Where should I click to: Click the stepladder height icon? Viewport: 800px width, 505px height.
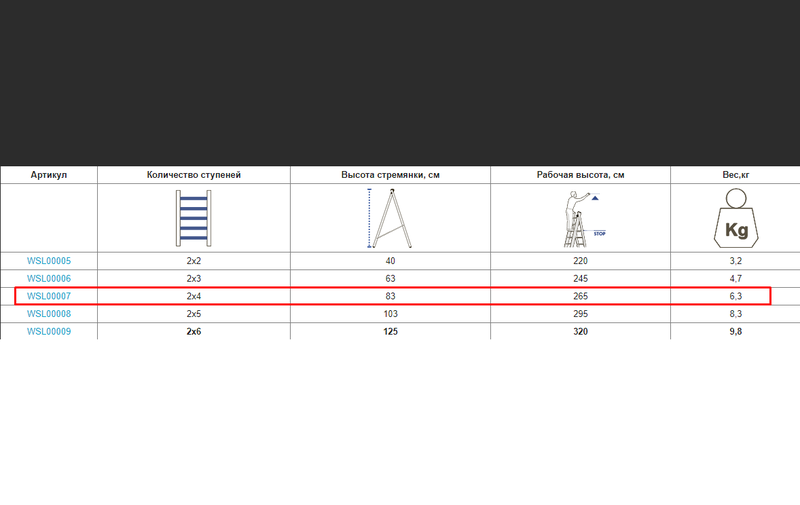tap(390, 218)
